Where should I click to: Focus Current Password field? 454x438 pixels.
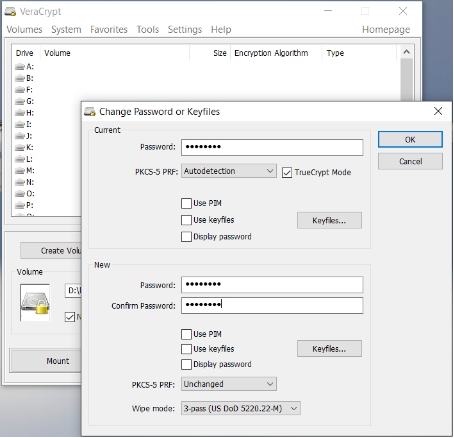[272, 147]
